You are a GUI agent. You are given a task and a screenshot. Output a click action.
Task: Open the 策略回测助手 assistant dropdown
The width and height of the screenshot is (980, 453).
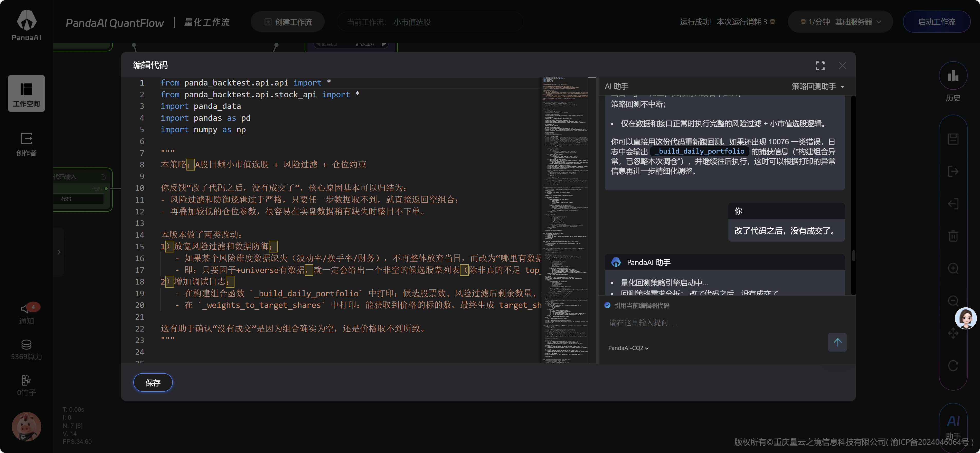(x=817, y=86)
